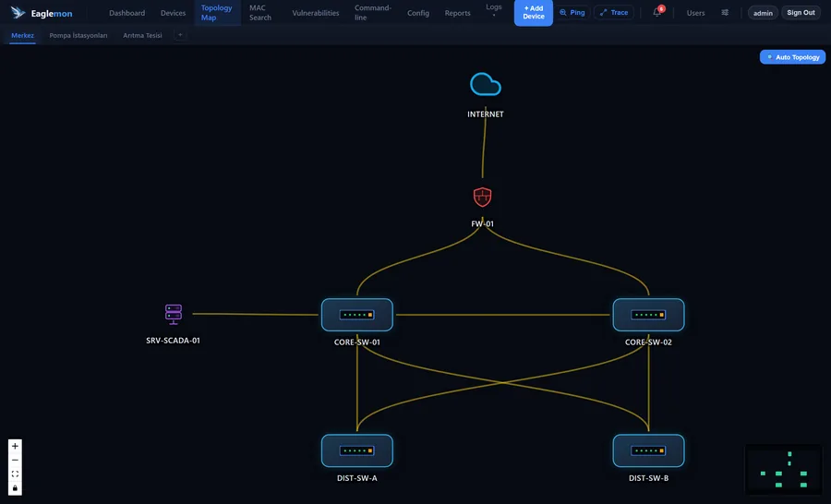Select the SRV-SCADA-01 server node
This screenshot has width=831, height=504.
174,314
